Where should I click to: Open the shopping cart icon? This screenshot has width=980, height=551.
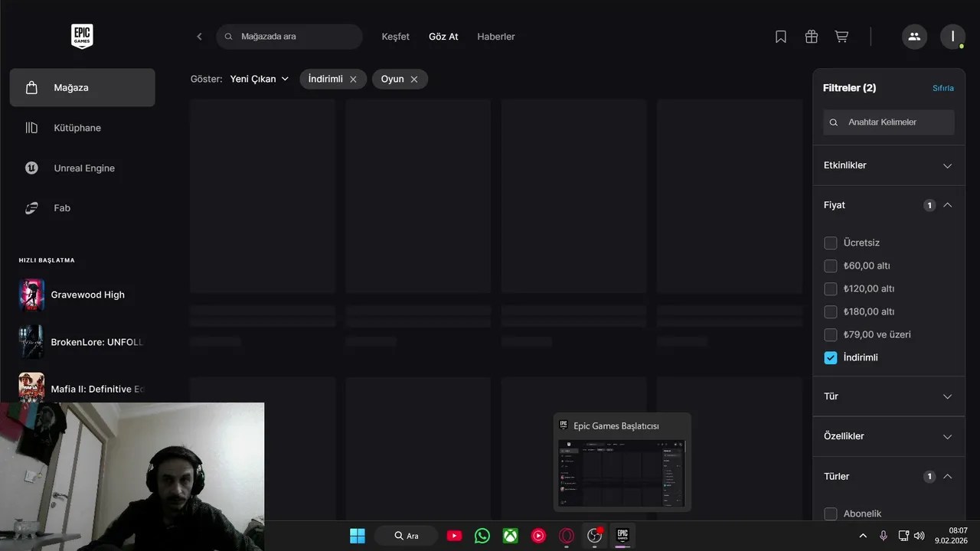(841, 37)
